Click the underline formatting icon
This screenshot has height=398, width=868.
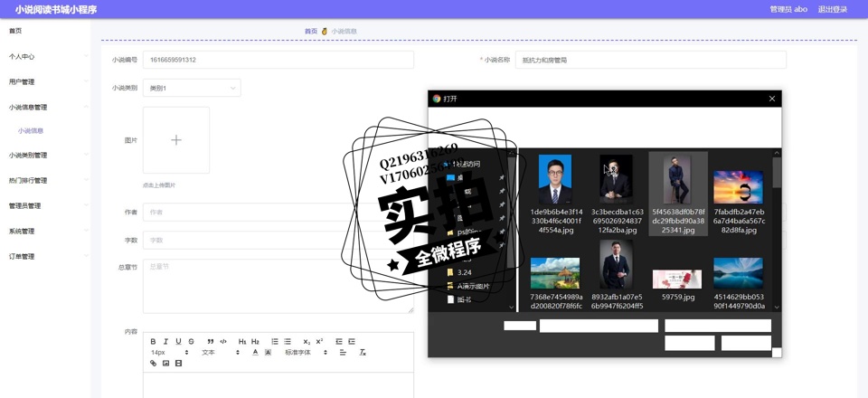pos(178,342)
